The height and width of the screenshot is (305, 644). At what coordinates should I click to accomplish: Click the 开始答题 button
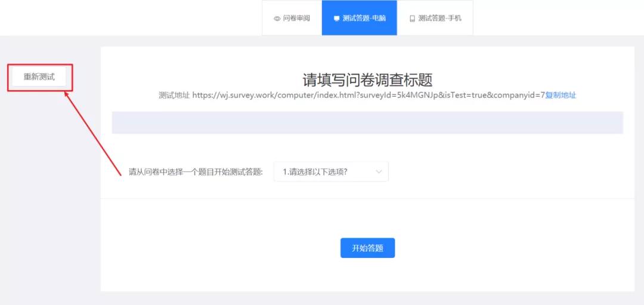367,248
